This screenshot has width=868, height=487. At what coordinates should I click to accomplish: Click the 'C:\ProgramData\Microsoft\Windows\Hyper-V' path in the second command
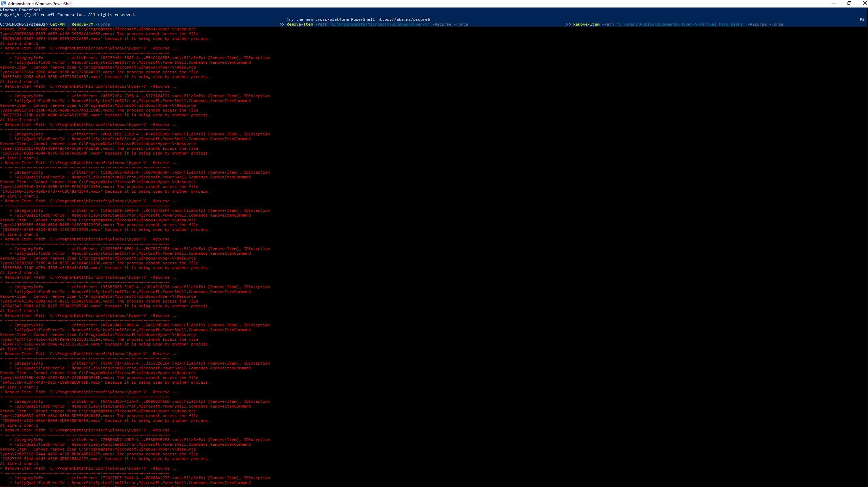point(379,24)
